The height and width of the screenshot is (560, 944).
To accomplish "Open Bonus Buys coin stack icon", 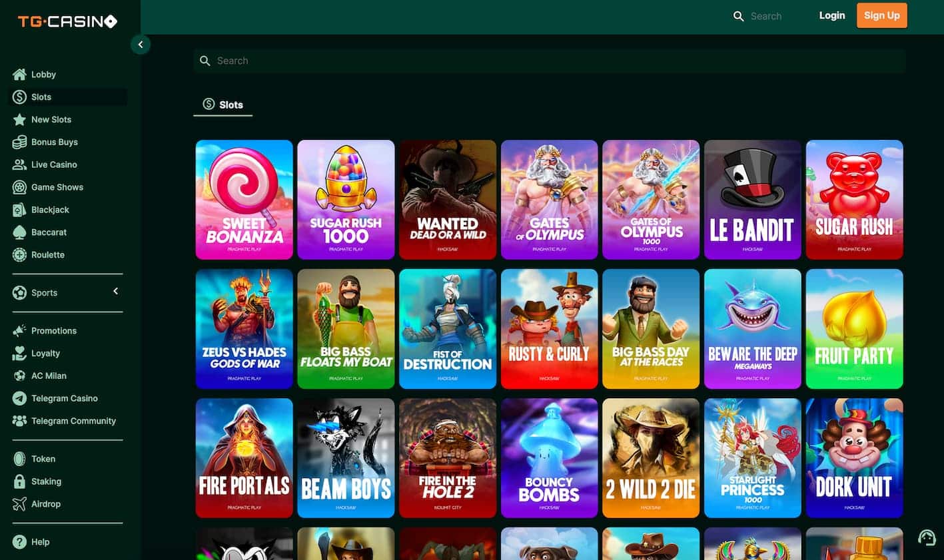I will 19,142.
